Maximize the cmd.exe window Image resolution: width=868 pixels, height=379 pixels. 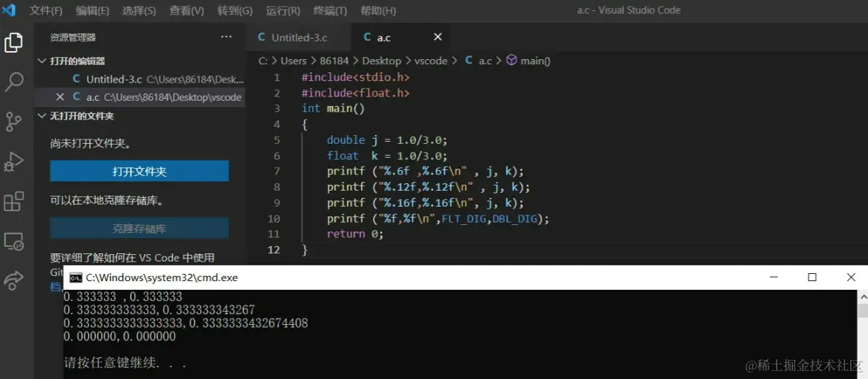812,277
